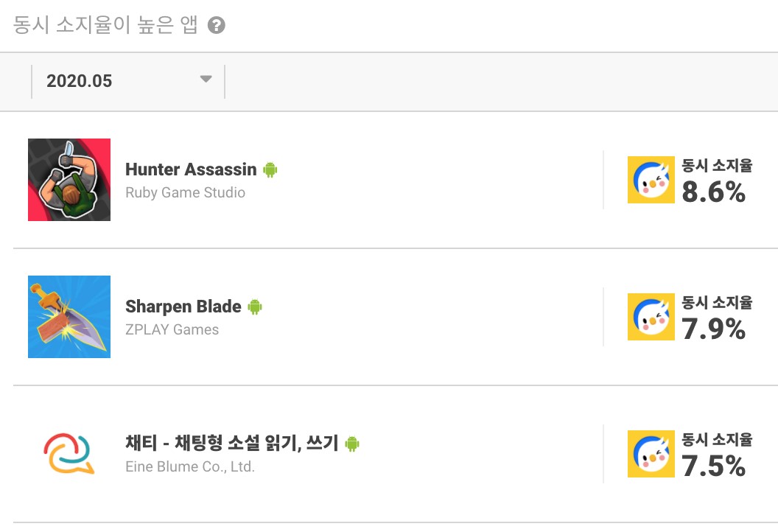Open the Sharpen Blade title link
778x532 pixels.
pos(183,307)
